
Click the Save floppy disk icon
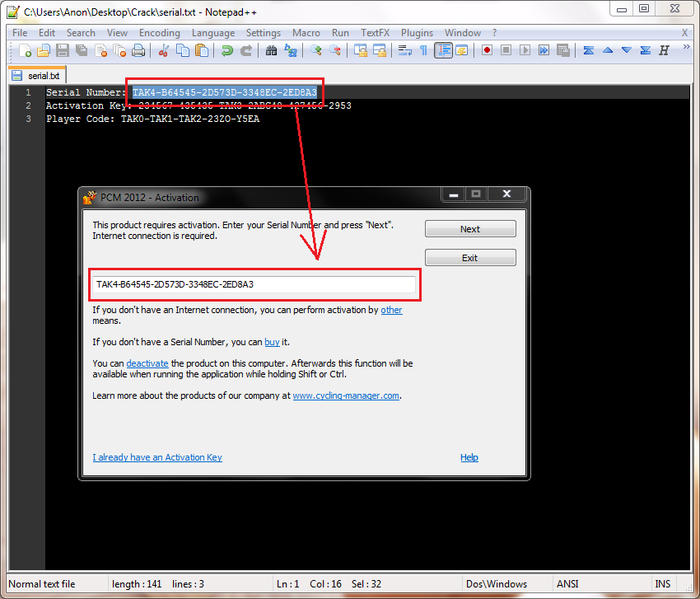point(63,50)
